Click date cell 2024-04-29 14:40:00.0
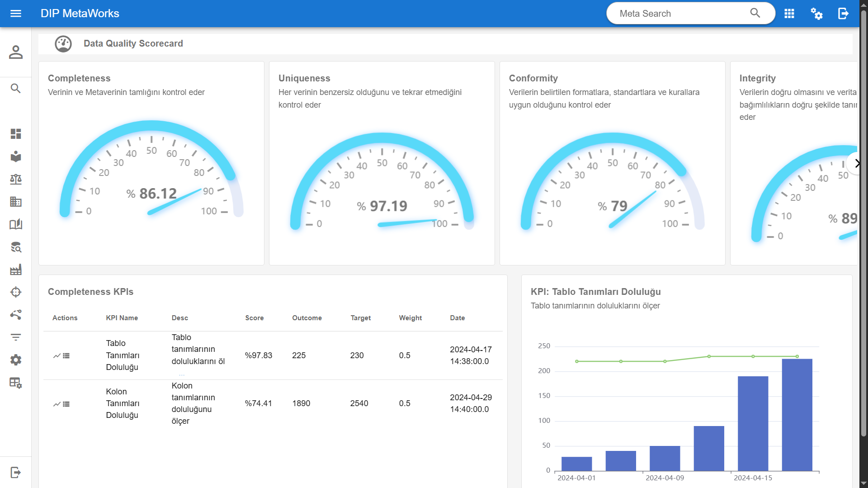The width and height of the screenshot is (868, 488). tap(471, 403)
